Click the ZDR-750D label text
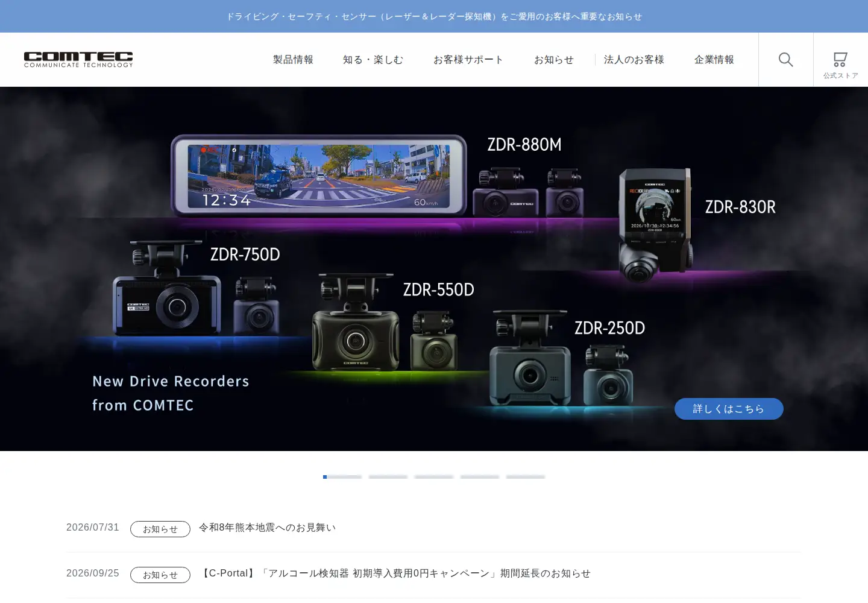 [x=245, y=254]
